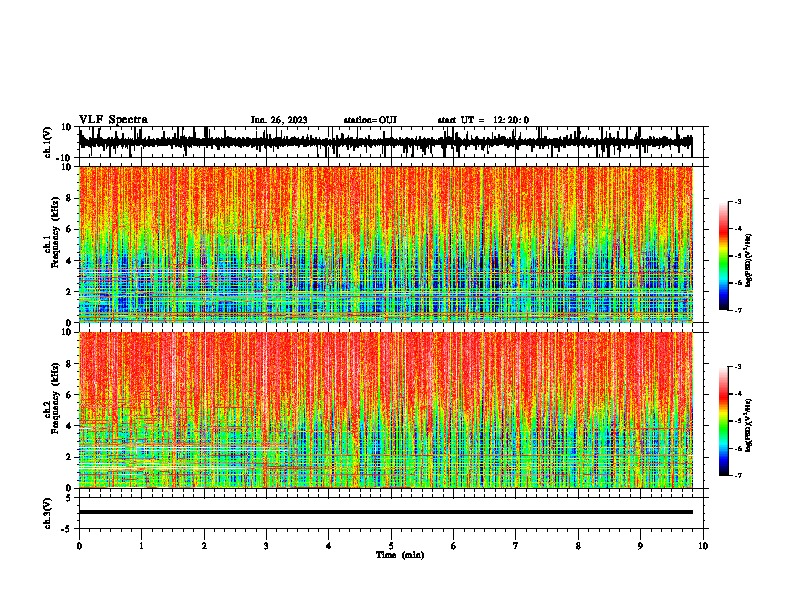Click inside the ch.2 spectrogram panel
Viewport: 792px width, 612px height.
coord(385,410)
